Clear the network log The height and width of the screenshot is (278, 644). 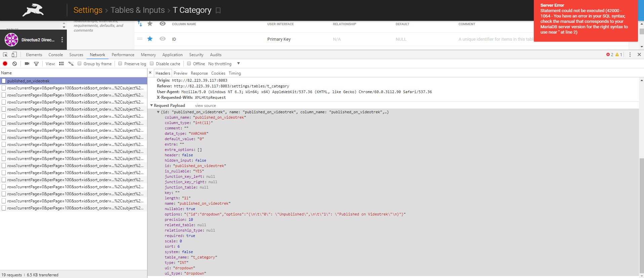click(x=14, y=64)
